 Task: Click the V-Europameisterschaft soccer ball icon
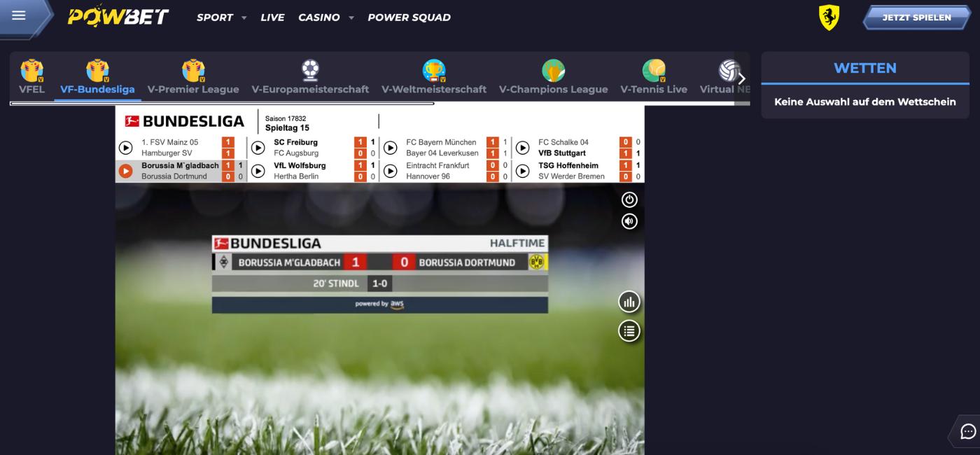(310, 69)
